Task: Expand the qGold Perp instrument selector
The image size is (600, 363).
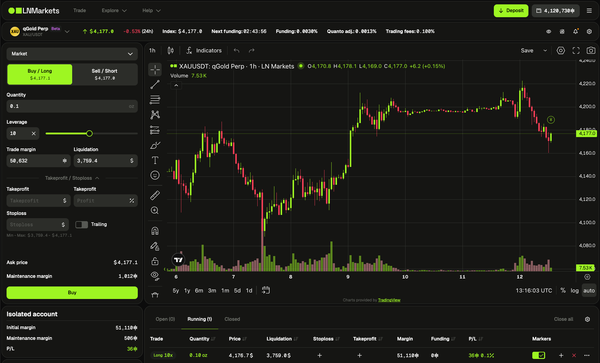Action: (x=67, y=31)
